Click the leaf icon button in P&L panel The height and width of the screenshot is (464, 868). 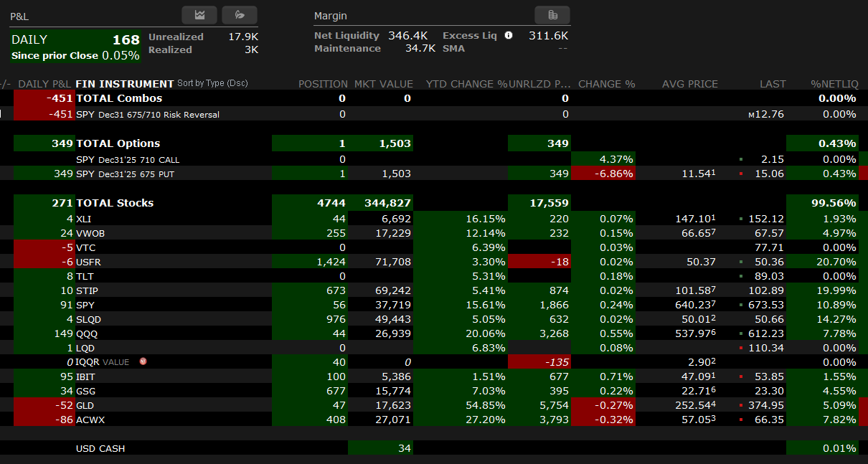[x=240, y=15]
